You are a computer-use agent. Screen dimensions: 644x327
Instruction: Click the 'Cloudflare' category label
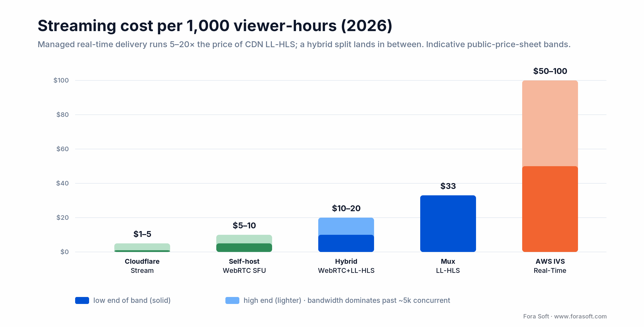142,261
